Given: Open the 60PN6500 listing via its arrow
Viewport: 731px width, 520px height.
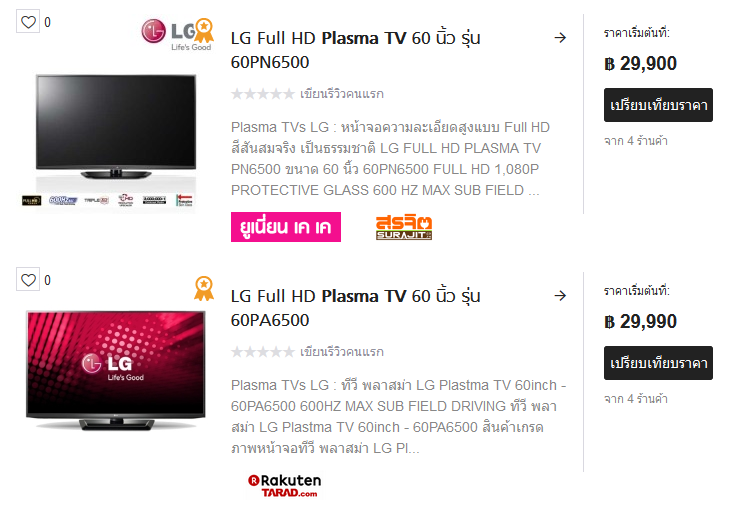Looking at the screenshot, I should tap(560, 38).
